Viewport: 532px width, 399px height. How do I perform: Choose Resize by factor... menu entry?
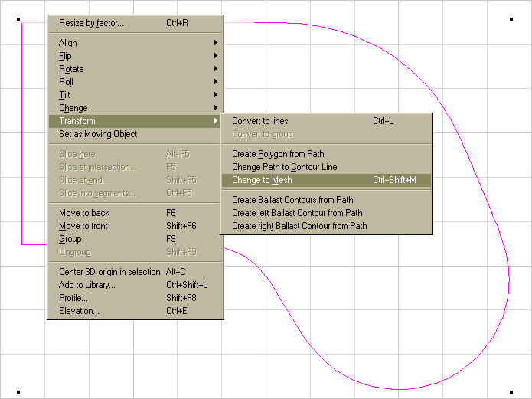pos(135,23)
